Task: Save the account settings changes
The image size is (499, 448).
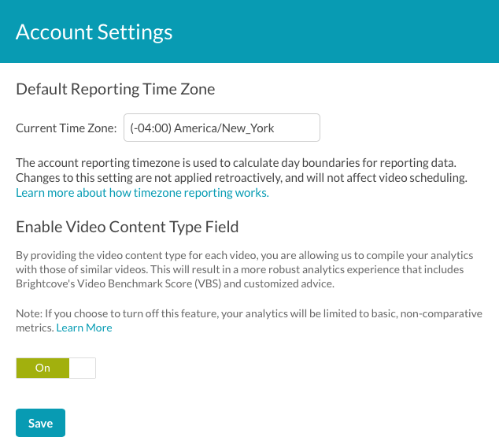Action: coord(40,423)
